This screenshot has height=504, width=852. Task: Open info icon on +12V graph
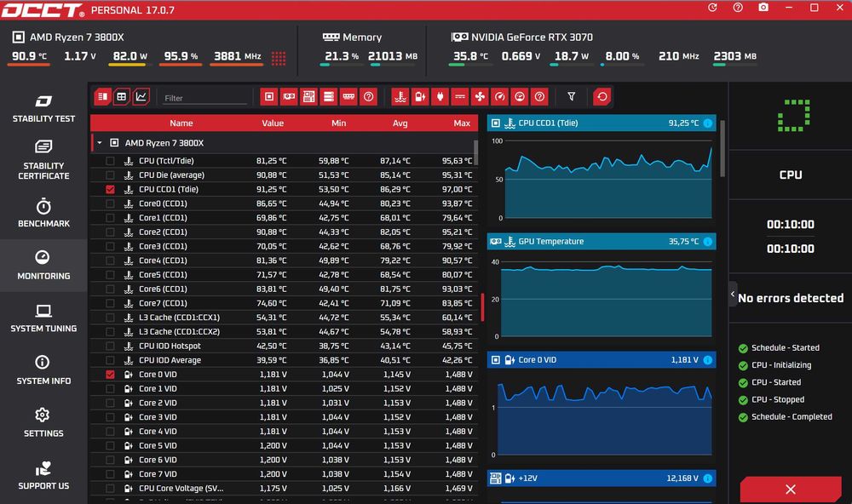point(707,478)
